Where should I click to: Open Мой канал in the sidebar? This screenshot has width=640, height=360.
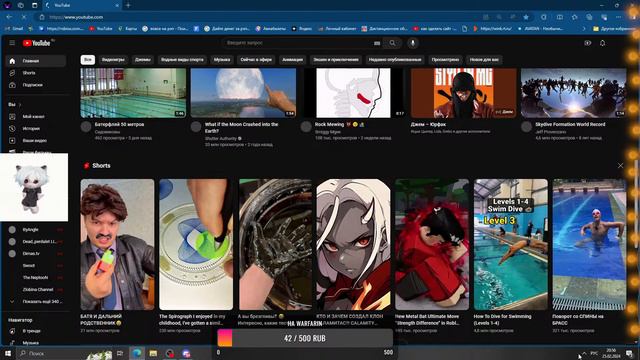point(36,117)
